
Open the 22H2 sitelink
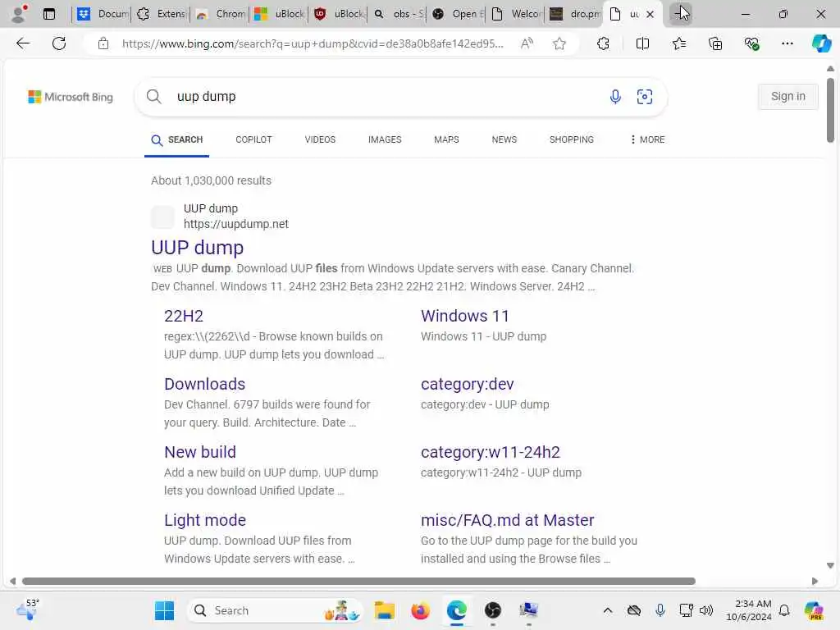[x=184, y=316]
